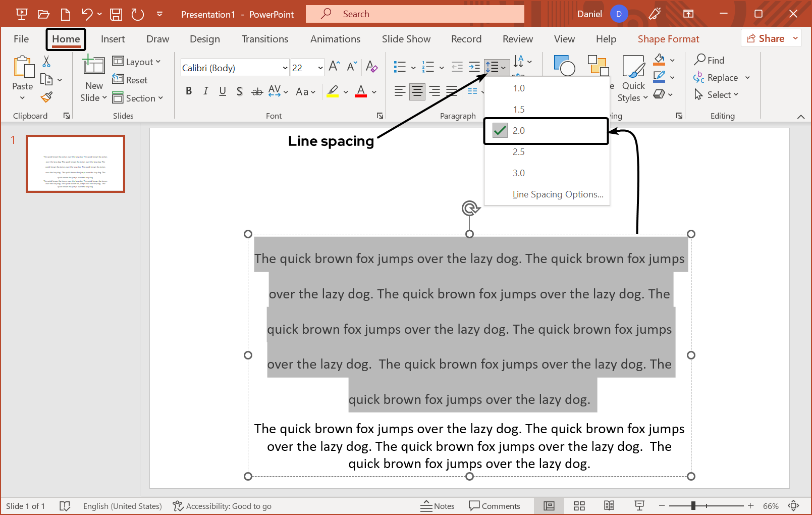This screenshot has height=515, width=812.
Task: Choose line spacing 3.0 option
Action: pos(519,173)
